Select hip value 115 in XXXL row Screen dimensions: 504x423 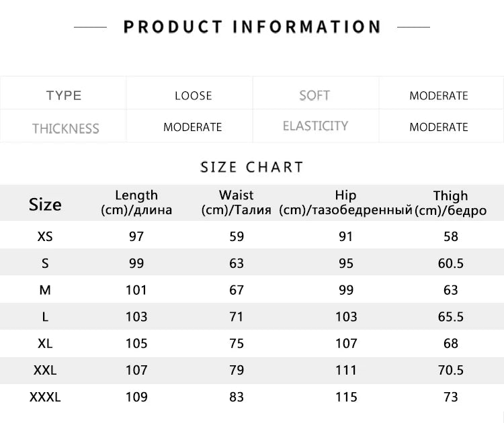tap(346, 397)
